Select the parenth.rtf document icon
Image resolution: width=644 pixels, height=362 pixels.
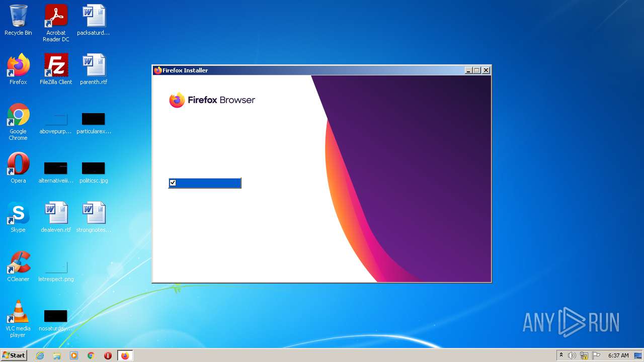(94, 69)
